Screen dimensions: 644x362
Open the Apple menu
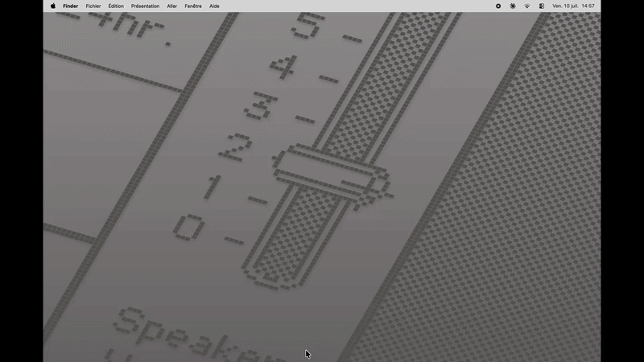pyautogui.click(x=53, y=6)
